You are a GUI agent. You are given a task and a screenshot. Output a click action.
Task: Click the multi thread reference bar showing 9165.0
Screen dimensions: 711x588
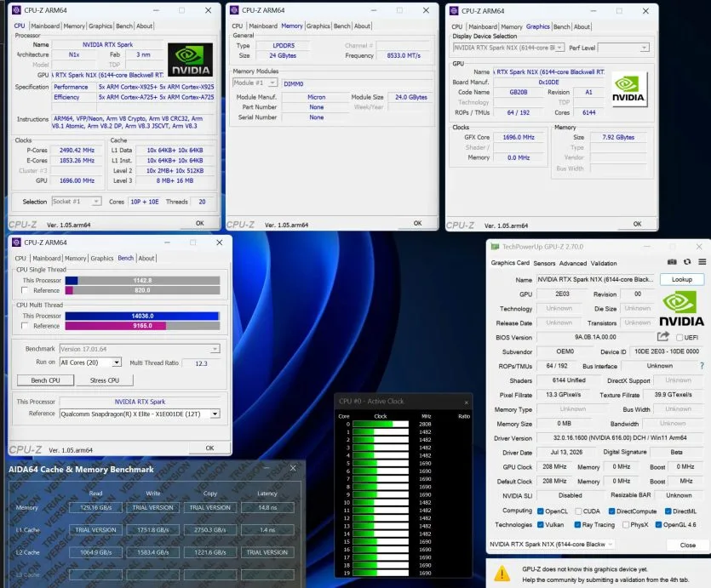pos(142,326)
